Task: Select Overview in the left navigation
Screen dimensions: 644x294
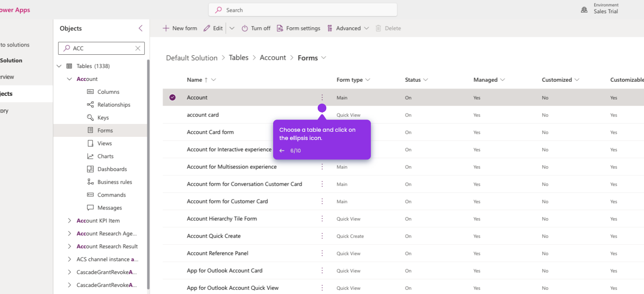Action: pos(7,77)
